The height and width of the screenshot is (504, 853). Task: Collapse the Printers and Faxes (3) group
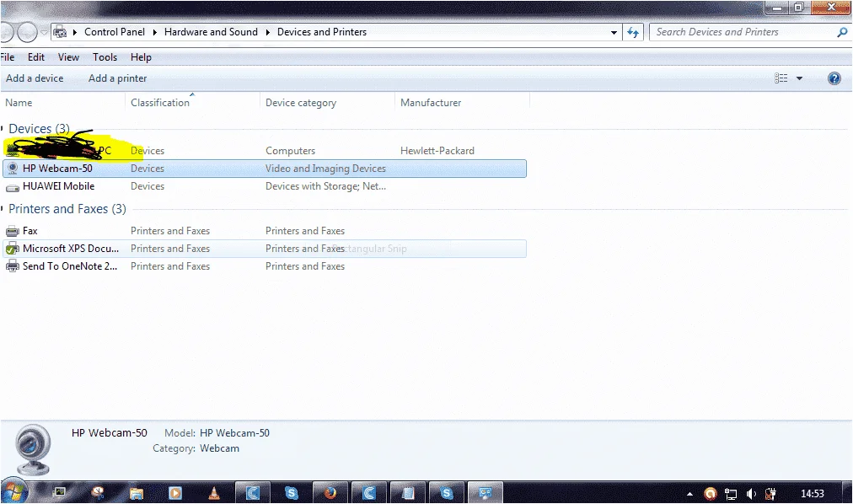tap(3, 209)
